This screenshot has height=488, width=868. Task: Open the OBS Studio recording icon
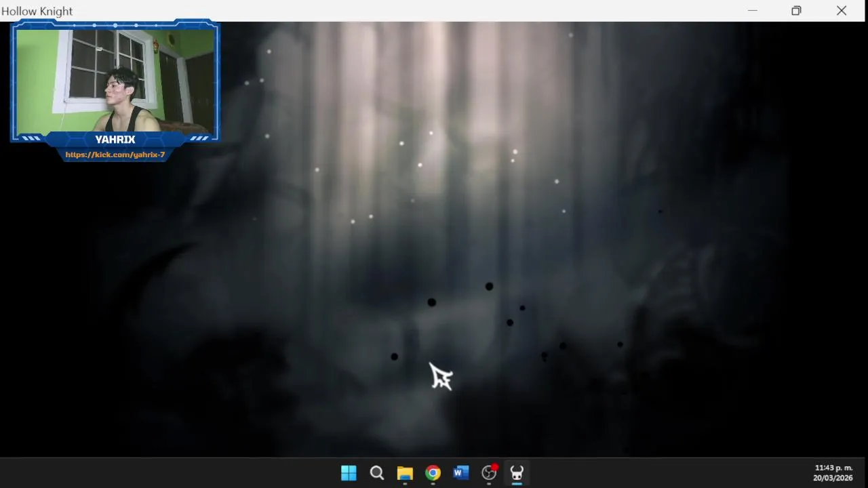click(490, 473)
